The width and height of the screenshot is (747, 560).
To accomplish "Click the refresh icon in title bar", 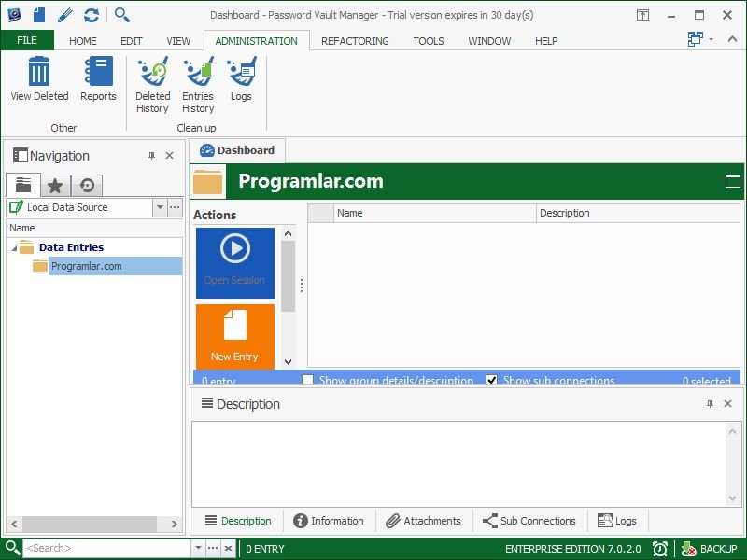I will click(x=91, y=15).
